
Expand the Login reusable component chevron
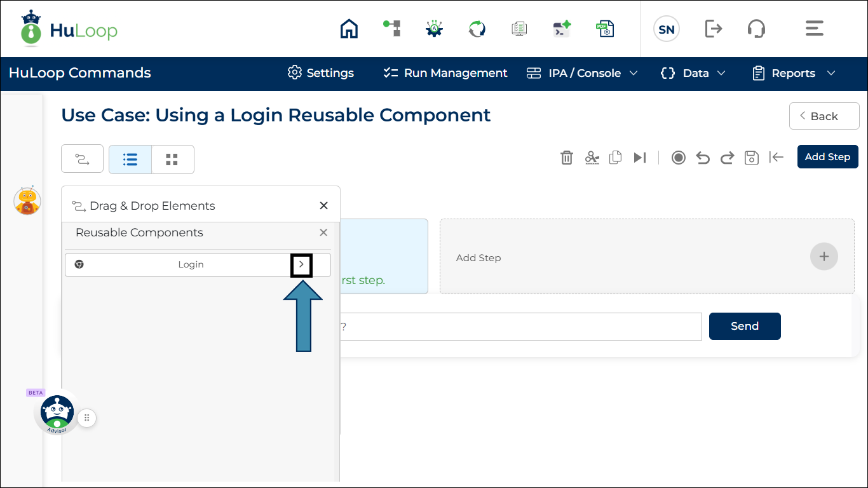pos(301,265)
